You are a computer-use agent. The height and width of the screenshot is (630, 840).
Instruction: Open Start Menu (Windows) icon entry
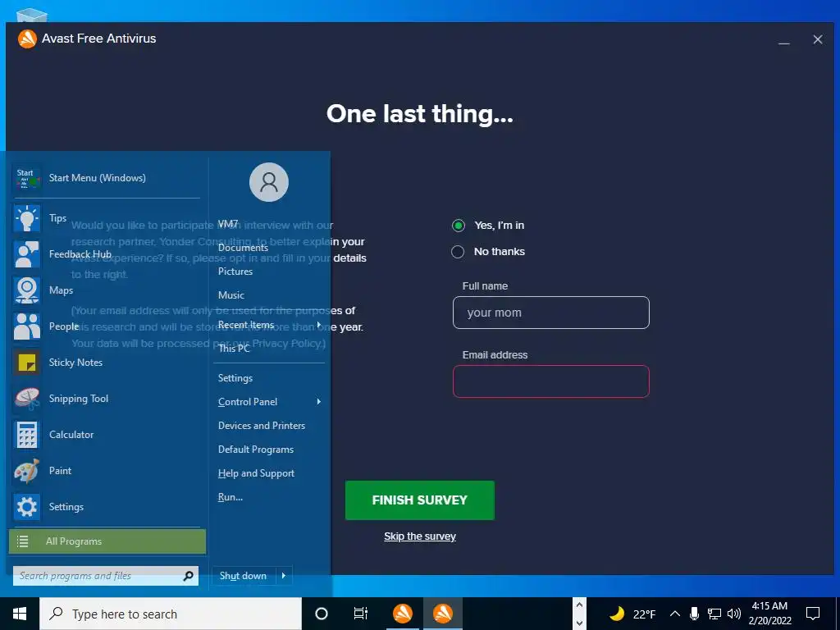click(26, 178)
